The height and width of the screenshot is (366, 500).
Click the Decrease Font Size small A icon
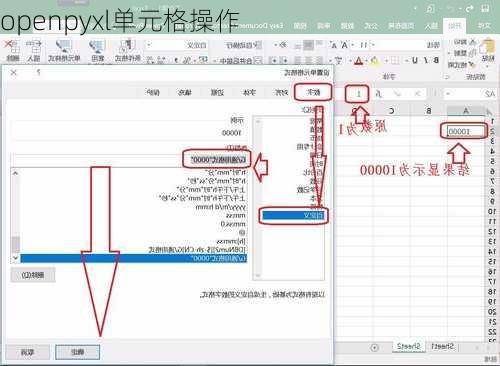coord(334,45)
